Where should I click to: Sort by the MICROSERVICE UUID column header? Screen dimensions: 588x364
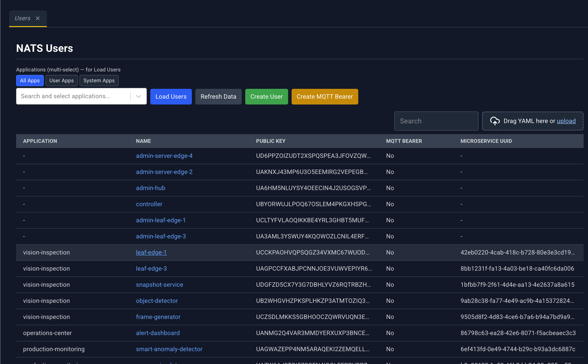pos(486,141)
